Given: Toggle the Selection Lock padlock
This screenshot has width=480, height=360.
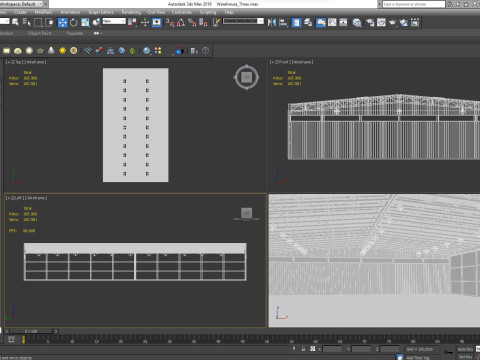Looking at the screenshot, I should pos(303,349).
